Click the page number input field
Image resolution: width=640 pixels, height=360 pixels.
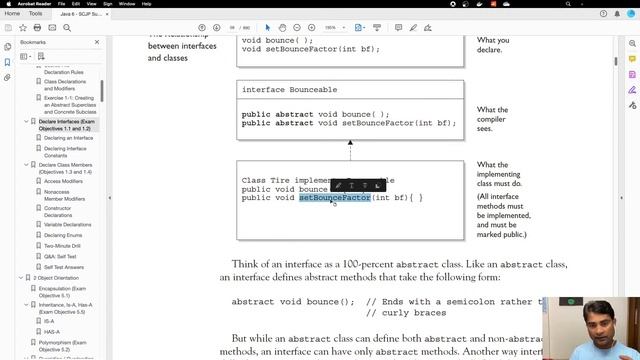click(232, 28)
